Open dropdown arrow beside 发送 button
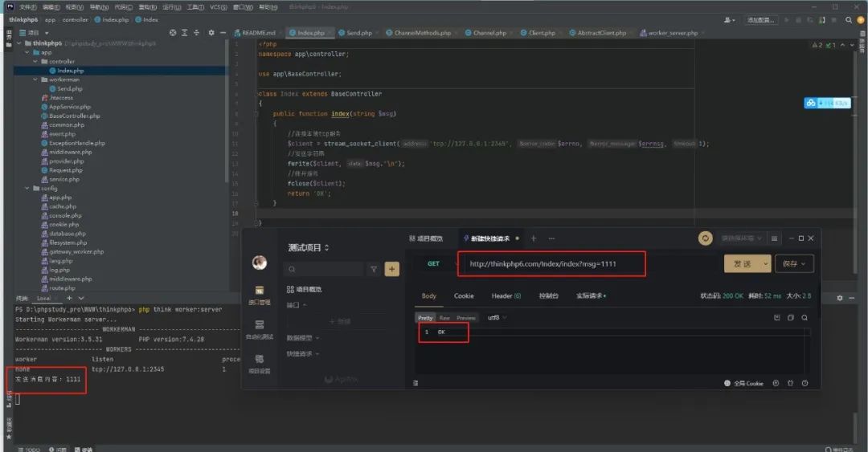 tap(766, 264)
